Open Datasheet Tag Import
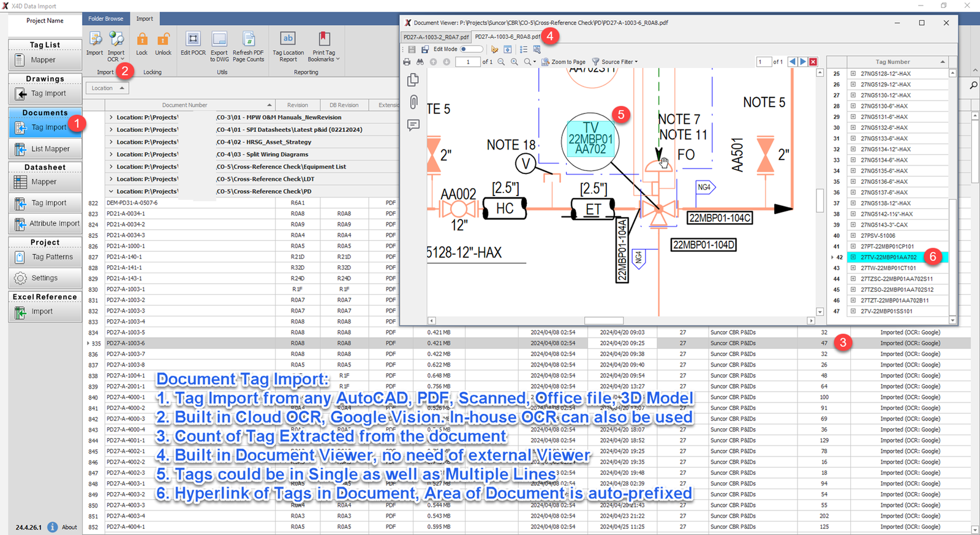This screenshot has height=535, width=980. click(45, 203)
